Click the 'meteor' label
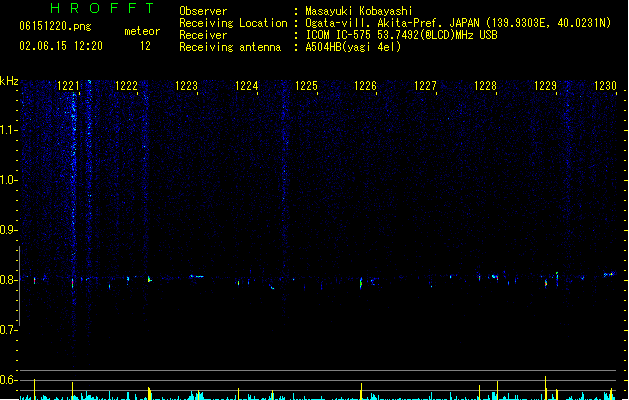Screen dimensions: 629x400 [x=142, y=31]
